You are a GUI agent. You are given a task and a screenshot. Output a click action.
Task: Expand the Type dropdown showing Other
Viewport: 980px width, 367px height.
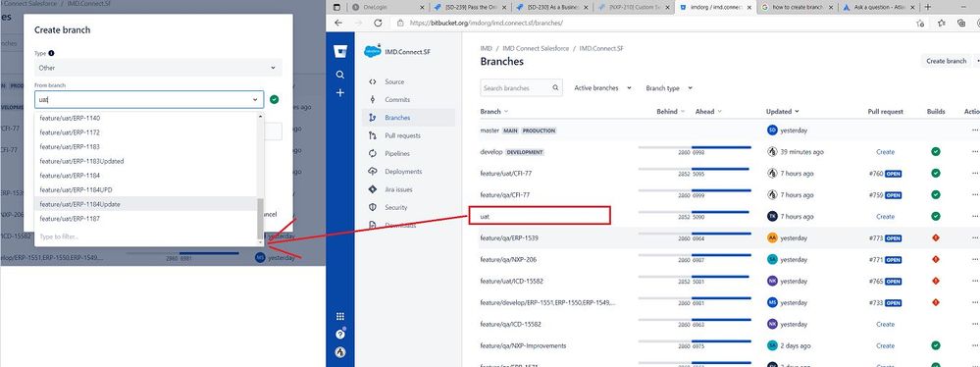tap(158, 68)
